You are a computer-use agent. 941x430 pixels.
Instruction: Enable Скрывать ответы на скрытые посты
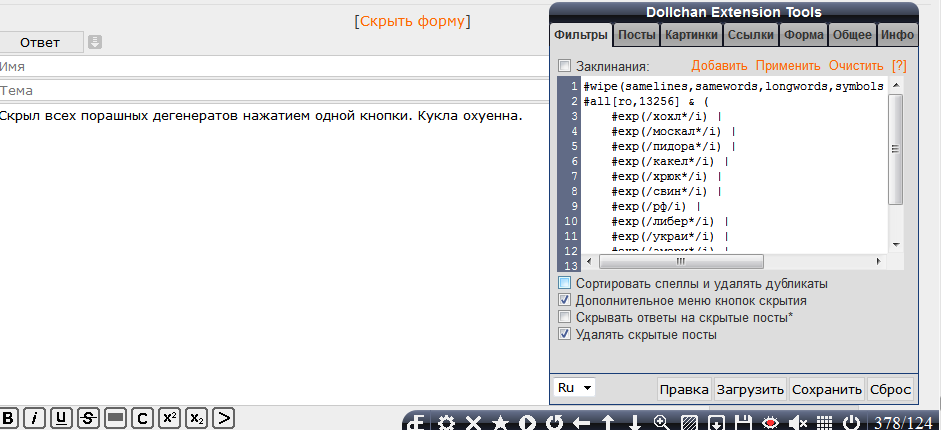click(564, 317)
